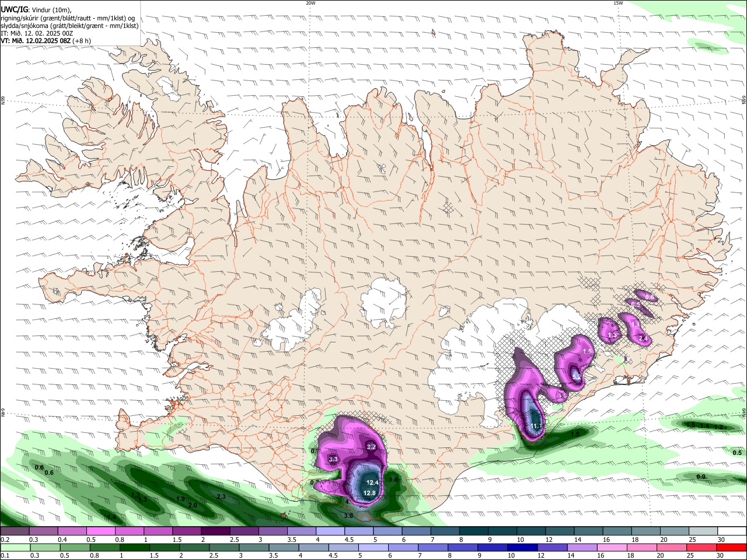Select the dark purple swatch at 2 in the snow scale
The image size is (747, 560).
click(215, 531)
